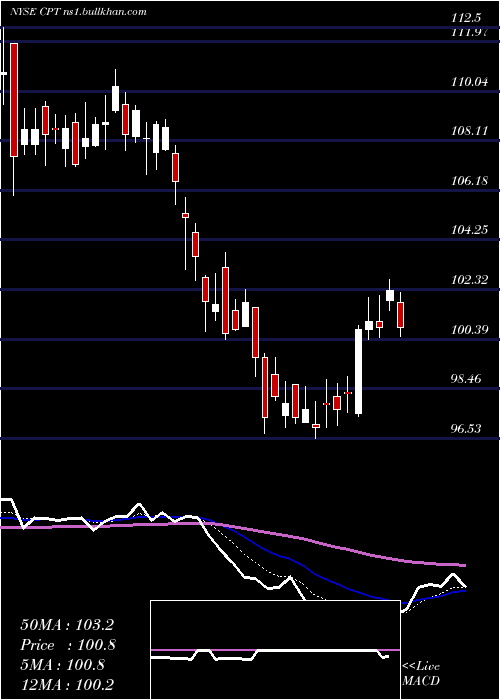
Task: Click the 112.5 price axis label
Action: [466, 18]
